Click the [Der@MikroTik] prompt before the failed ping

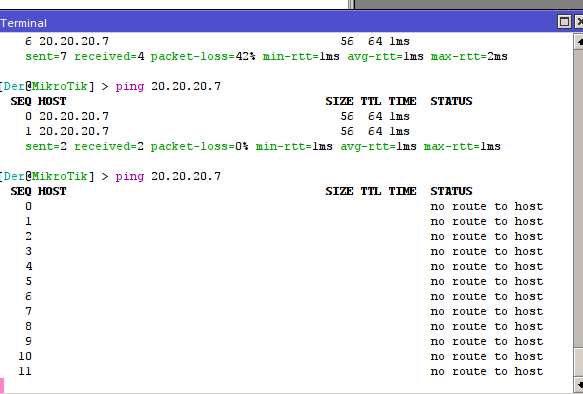pyautogui.click(x=47, y=176)
